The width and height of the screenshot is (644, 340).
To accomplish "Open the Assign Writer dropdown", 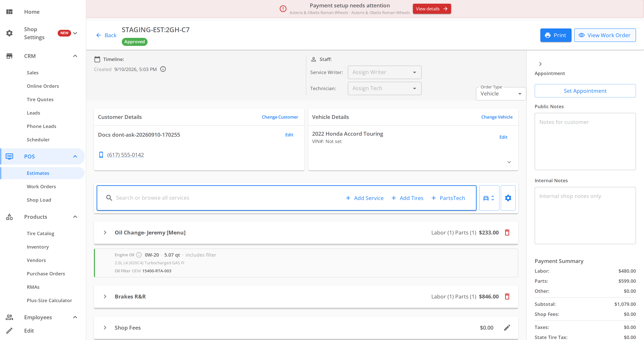I will pyautogui.click(x=385, y=72).
